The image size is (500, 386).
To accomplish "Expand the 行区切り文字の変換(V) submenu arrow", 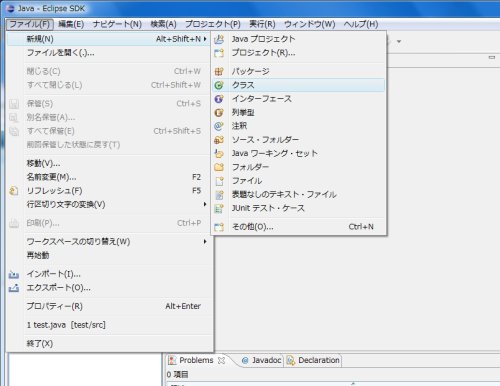I will [x=205, y=204].
